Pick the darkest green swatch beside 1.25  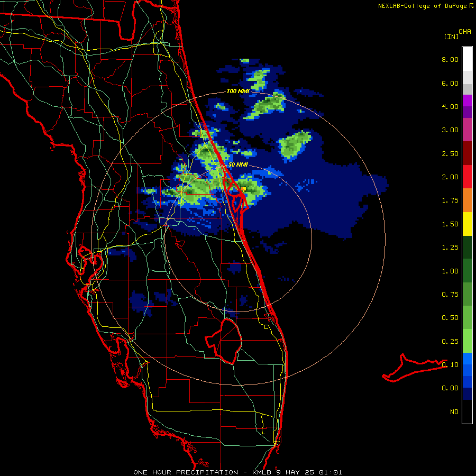(467, 248)
